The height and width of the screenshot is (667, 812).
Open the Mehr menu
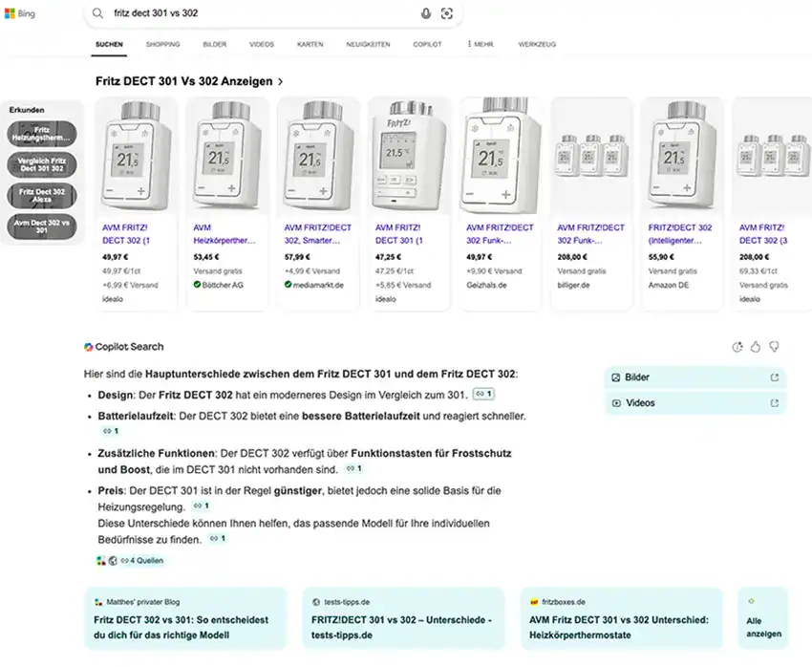pos(481,45)
